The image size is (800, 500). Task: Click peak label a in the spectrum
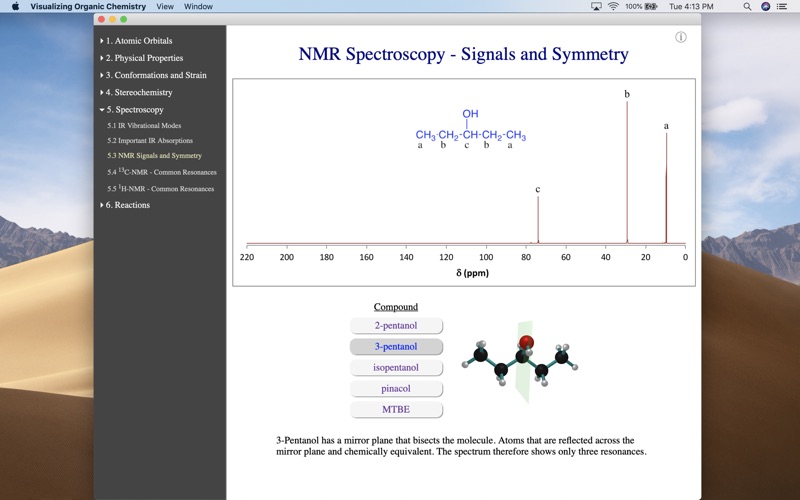point(666,126)
